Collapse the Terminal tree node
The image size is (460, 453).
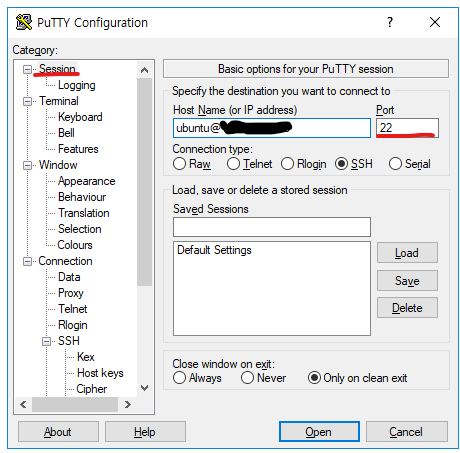click(27, 101)
